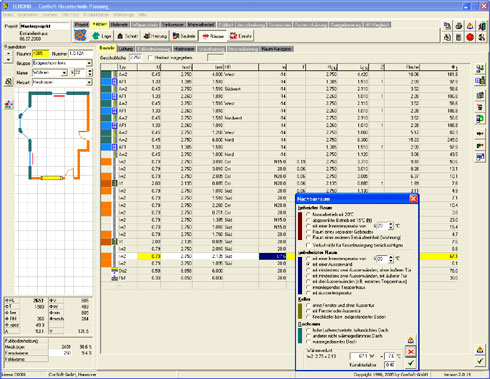This screenshot has height=379, width=490.
Task: Select 'mit Aussentemperatur' radio option
Action: coord(309,293)
